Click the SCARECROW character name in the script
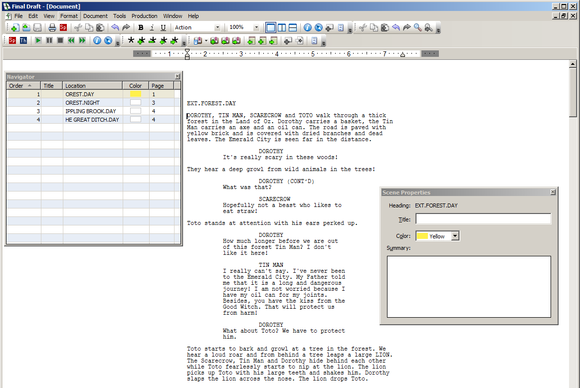This screenshot has width=580, height=388. coord(274,199)
